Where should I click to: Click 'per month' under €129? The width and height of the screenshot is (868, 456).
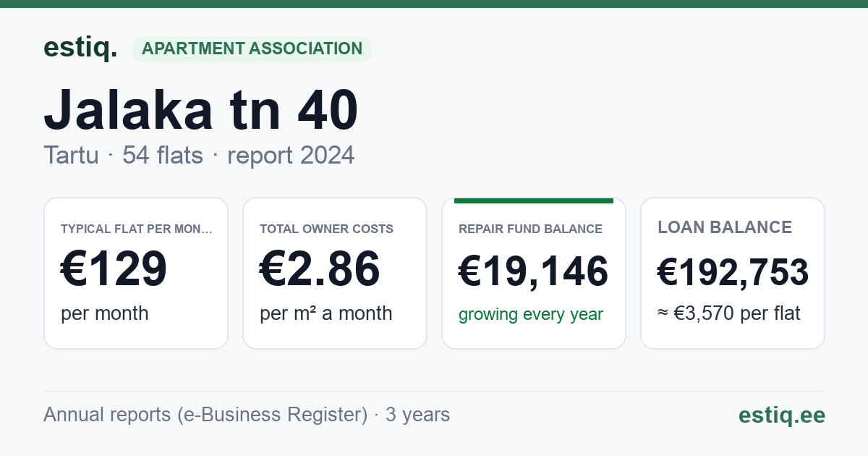pyautogui.click(x=105, y=313)
